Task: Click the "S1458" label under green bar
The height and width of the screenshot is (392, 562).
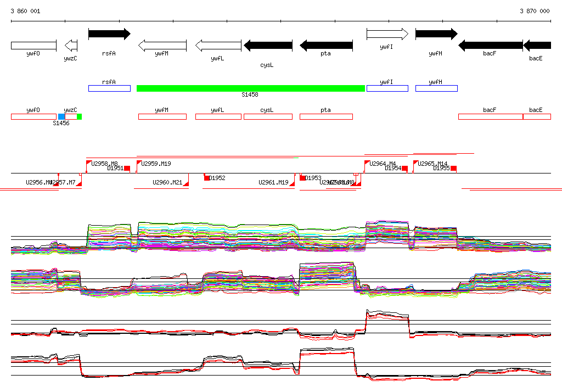Action: pyautogui.click(x=250, y=94)
